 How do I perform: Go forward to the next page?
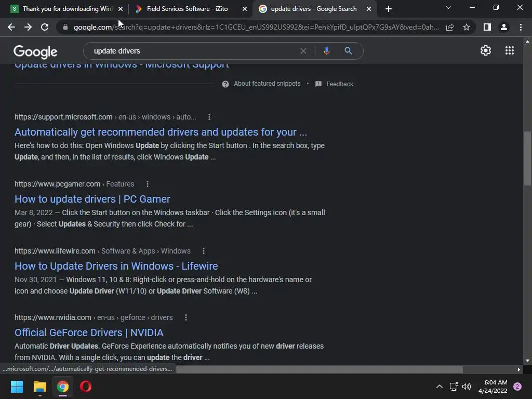pos(28,27)
